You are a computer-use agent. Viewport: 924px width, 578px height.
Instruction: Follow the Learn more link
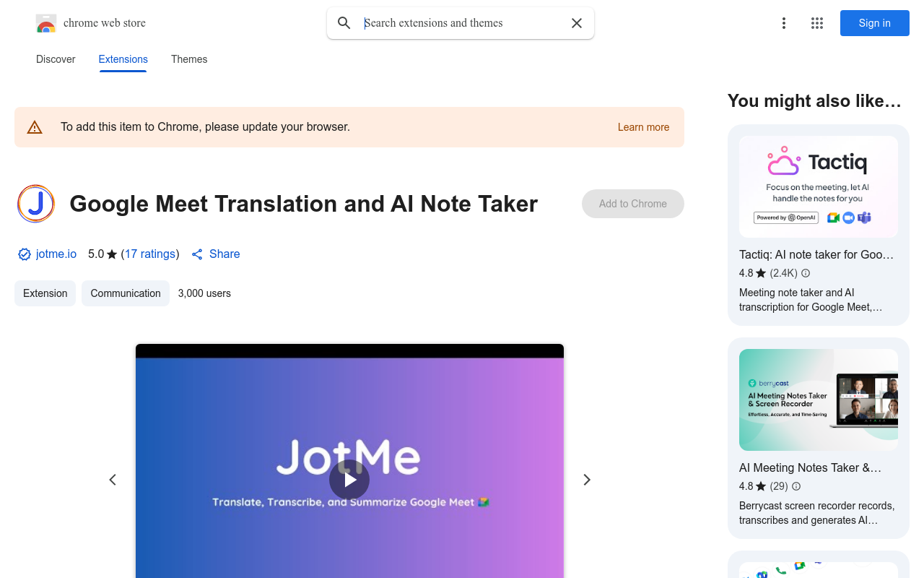(x=643, y=127)
